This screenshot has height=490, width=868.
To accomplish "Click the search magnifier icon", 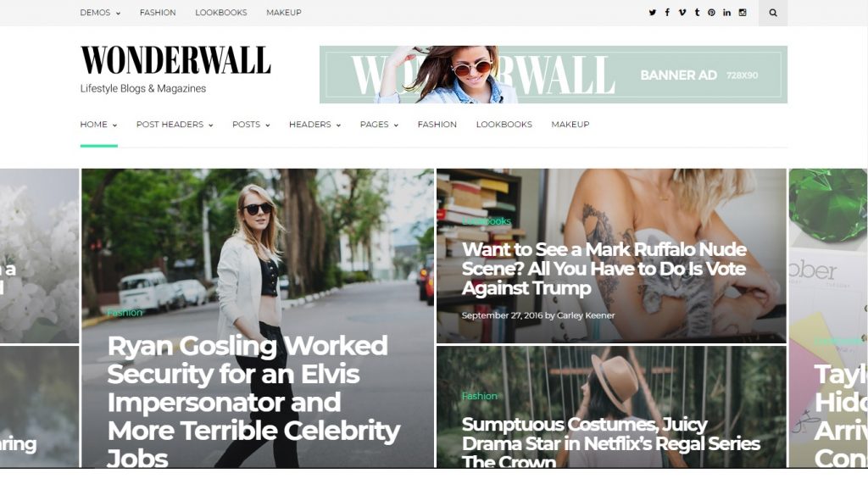I will 773,13.
